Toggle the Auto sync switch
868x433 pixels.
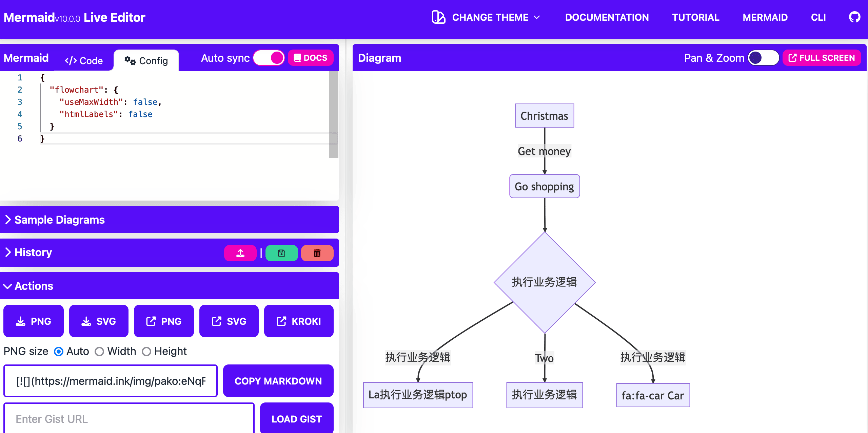(269, 58)
